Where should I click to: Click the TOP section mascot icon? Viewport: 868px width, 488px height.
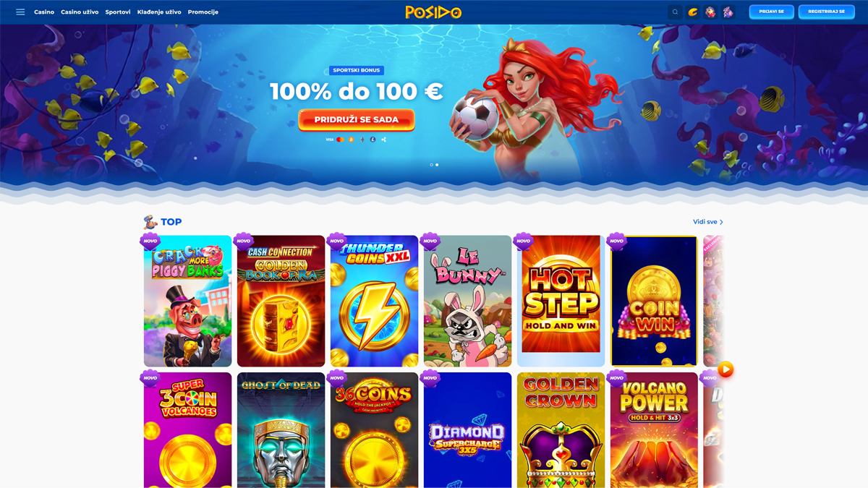coord(150,222)
